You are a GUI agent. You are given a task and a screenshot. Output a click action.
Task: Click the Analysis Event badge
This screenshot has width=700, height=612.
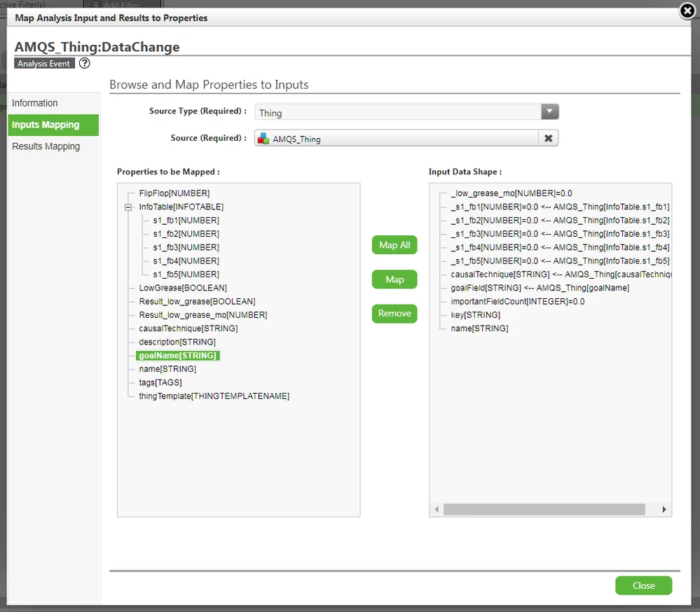43,63
